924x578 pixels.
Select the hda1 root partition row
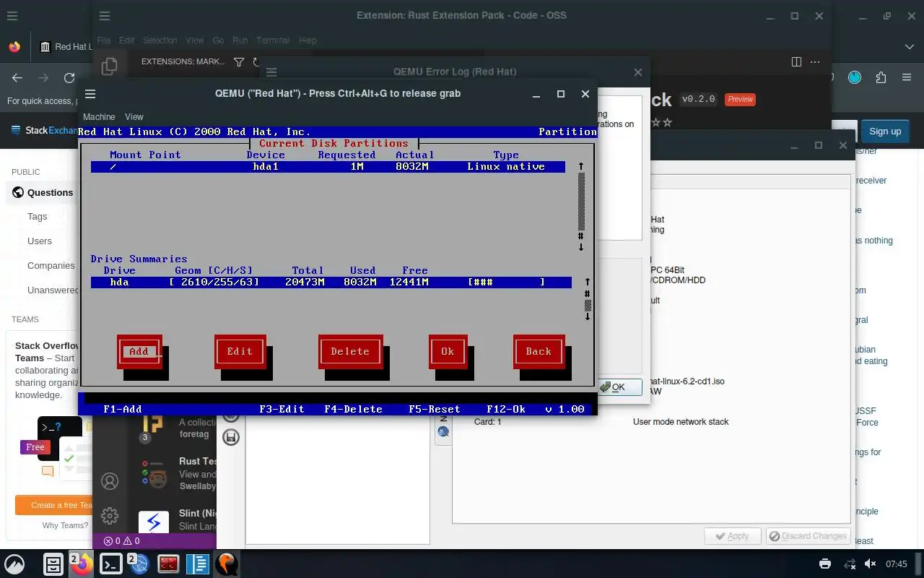click(x=328, y=167)
